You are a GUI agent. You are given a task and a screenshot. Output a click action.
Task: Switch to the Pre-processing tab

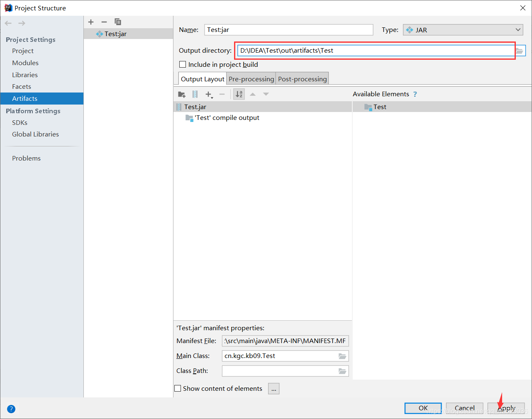(x=251, y=79)
